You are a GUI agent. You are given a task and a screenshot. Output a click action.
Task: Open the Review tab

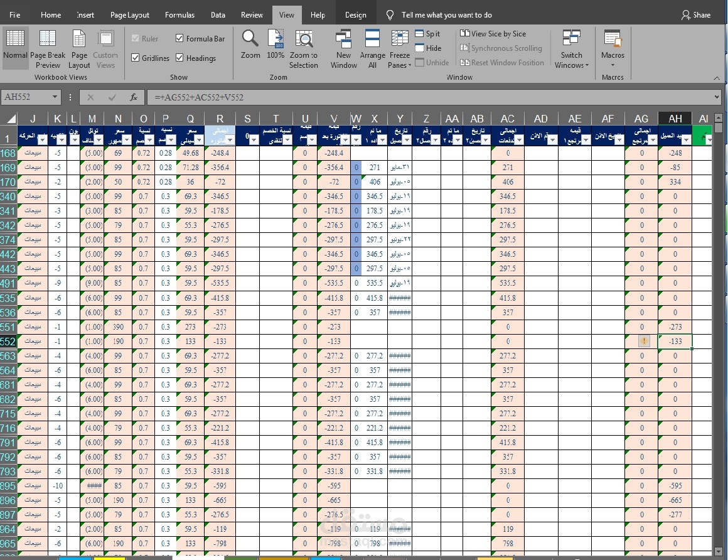click(252, 15)
